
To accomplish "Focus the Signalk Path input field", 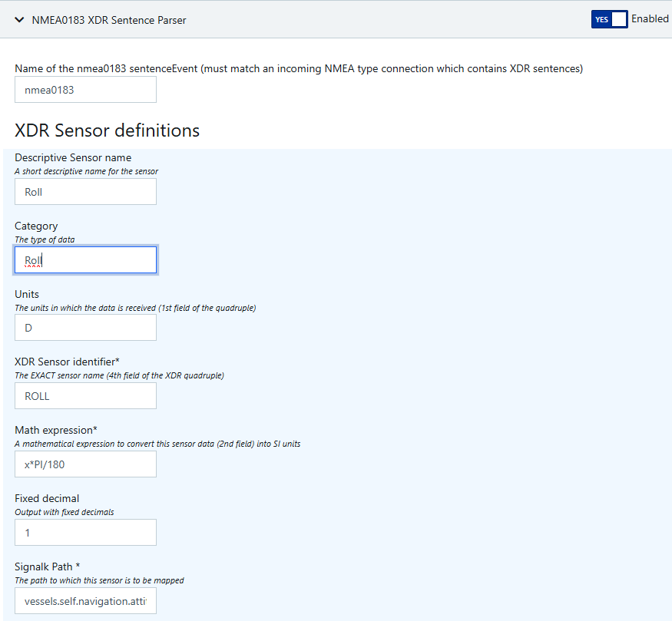I will pos(85,600).
